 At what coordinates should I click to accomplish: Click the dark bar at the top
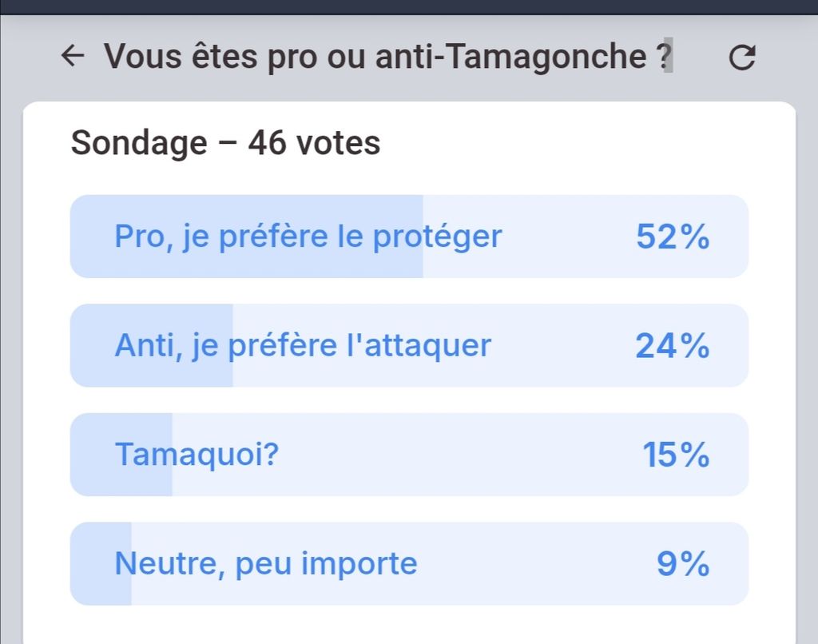409,6
